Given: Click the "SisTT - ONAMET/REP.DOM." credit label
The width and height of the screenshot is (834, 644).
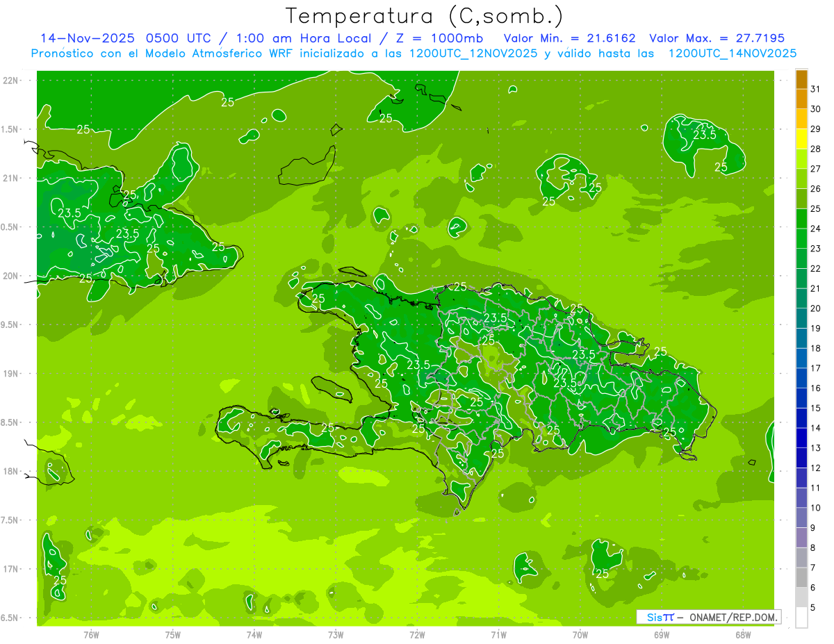Looking at the screenshot, I should point(709,617).
